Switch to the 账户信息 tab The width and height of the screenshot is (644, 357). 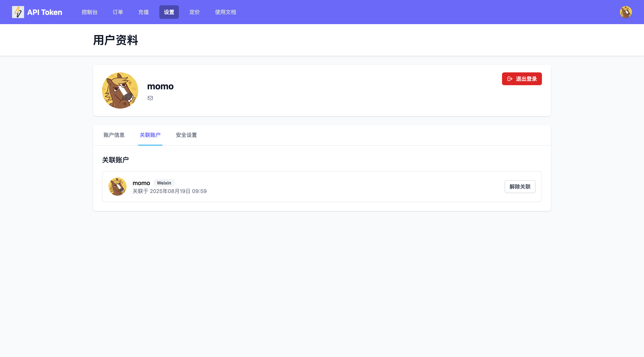pyautogui.click(x=114, y=135)
